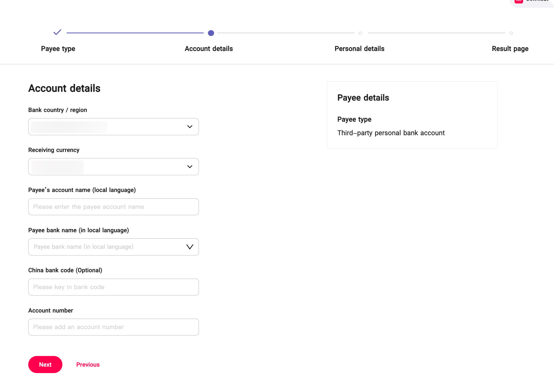Viewport: 554px width, 392px height.
Task: Focus the payee account name field
Action: (x=113, y=207)
